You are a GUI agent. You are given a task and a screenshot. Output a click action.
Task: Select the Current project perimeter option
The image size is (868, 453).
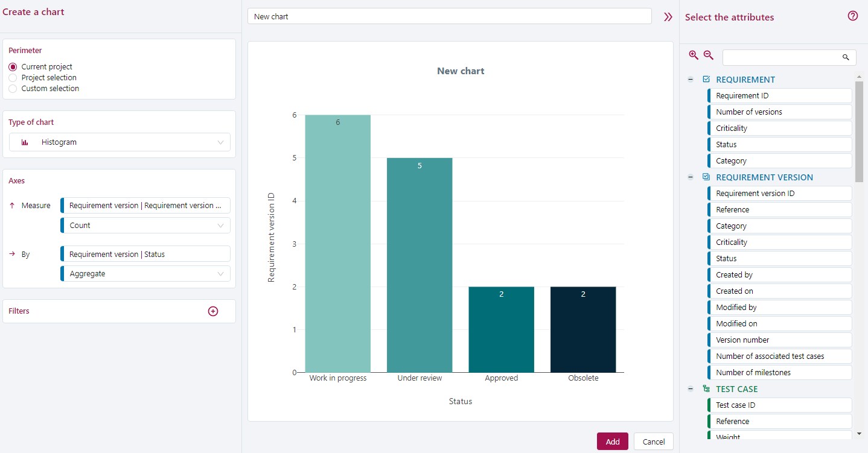(x=13, y=66)
